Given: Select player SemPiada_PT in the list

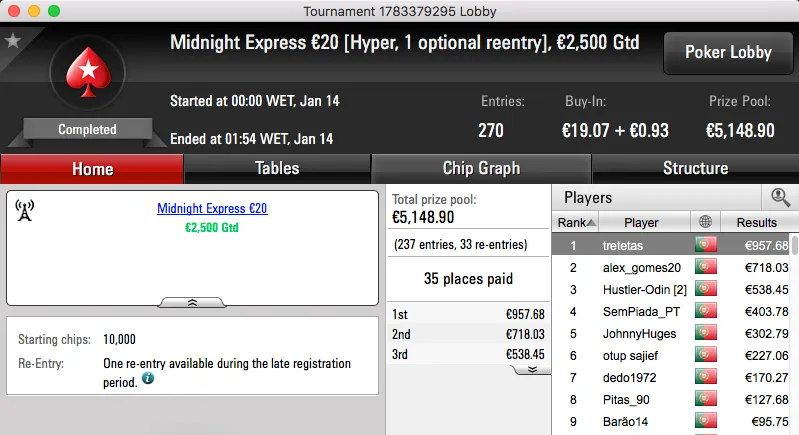Looking at the screenshot, I should pyautogui.click(x=641, y=311).
